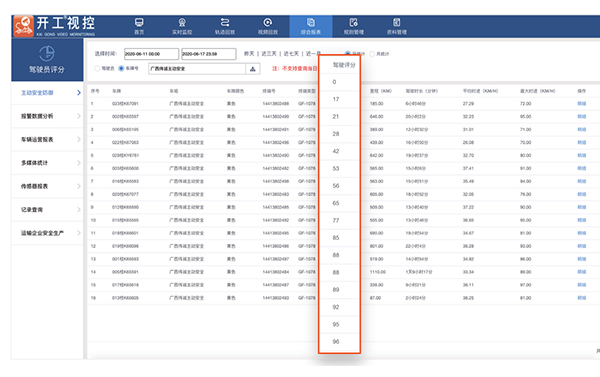The width and height of the screenshot is (600, 377).
Task: Expand the 报警数据分析 sidebar chevron
Action: [79, 116]
